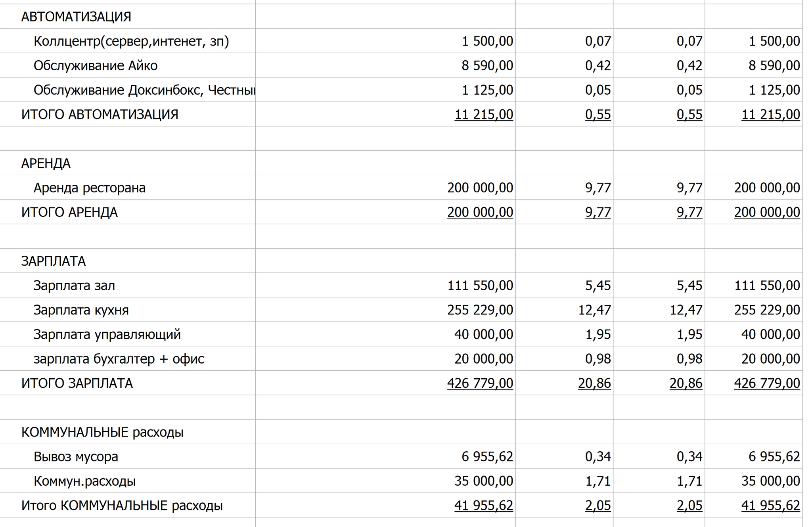
Task: Select the ИТОГО АВТОМАТИЗАЦИЯ total label
Action: pyautogui.click(x=100, y=114)
